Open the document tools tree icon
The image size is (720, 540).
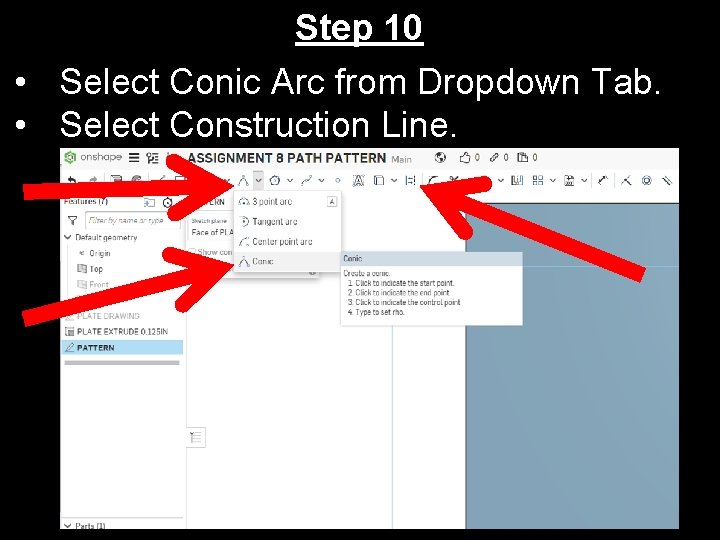[152, 158]
